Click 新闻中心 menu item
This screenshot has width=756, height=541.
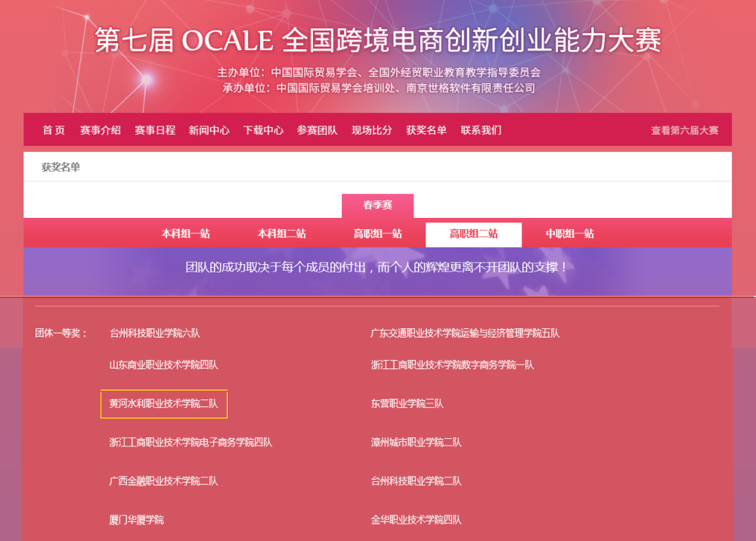point(209,130)
